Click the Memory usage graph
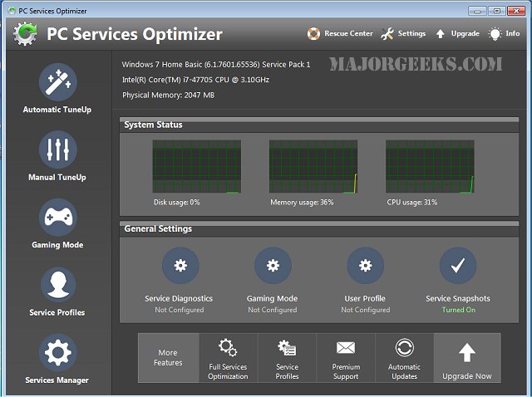This screenshot has height=397, width=532. tap(313, 166)
